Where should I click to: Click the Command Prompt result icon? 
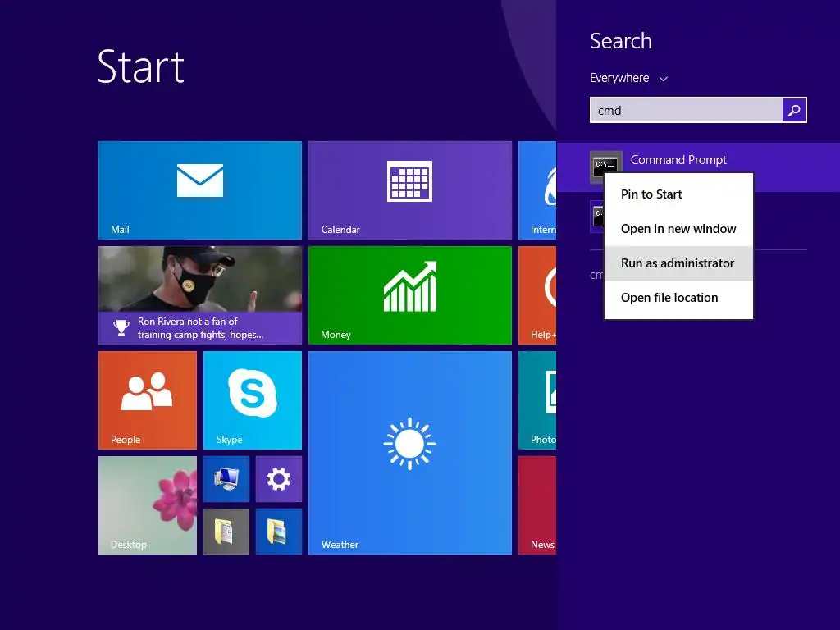click(606, 167)
